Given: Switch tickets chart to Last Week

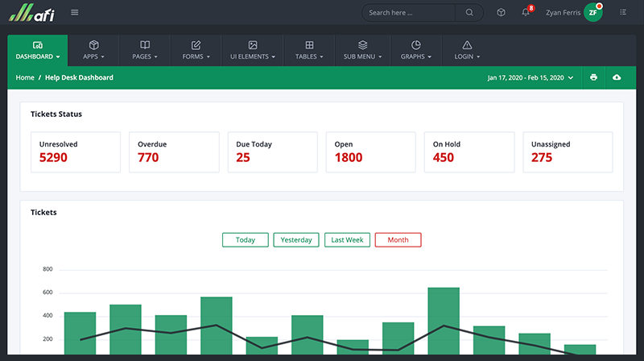Looking at the screenshot, I should (347, 240).
